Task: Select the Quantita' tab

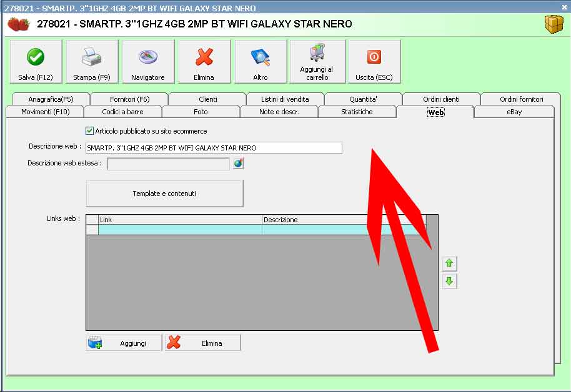Action: [363, 99]
